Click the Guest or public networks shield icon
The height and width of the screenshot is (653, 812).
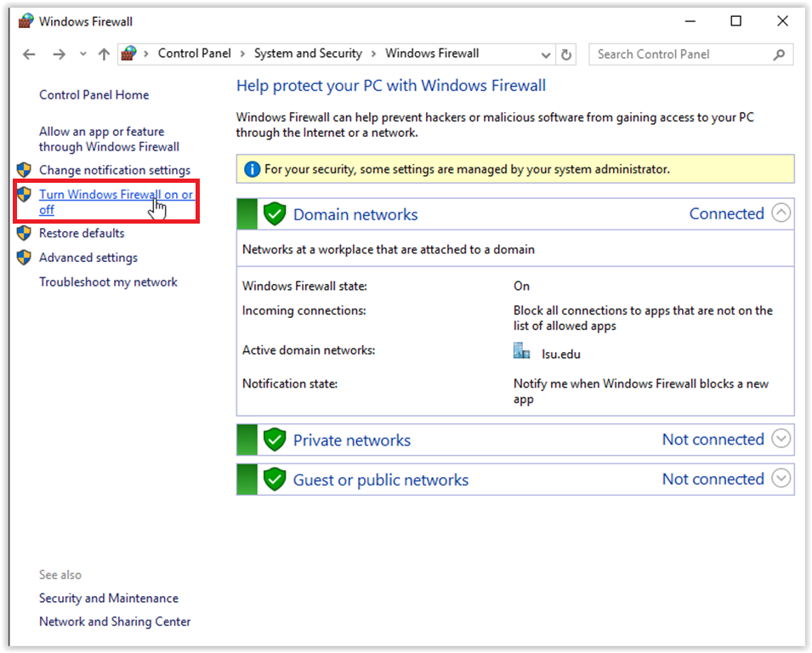(275, 480)
